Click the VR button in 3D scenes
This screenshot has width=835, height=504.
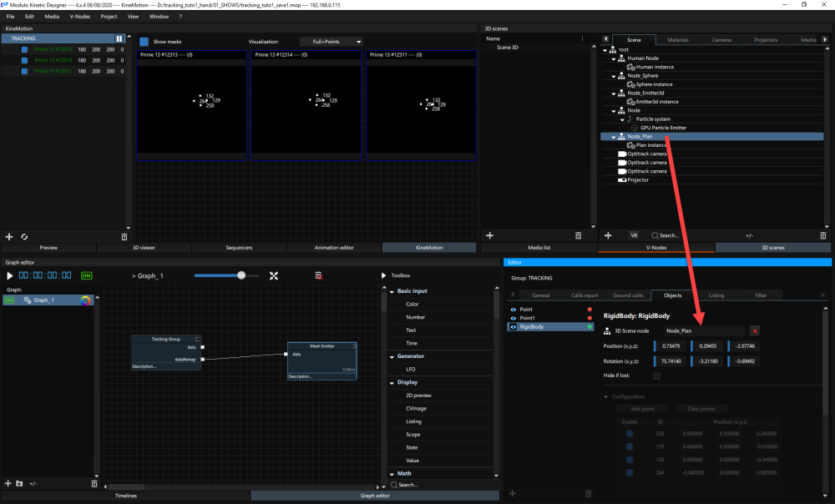tap(635, 235)
